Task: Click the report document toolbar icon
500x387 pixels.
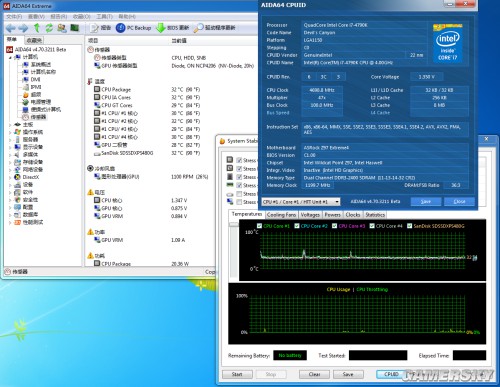Action: coord(95,28)
